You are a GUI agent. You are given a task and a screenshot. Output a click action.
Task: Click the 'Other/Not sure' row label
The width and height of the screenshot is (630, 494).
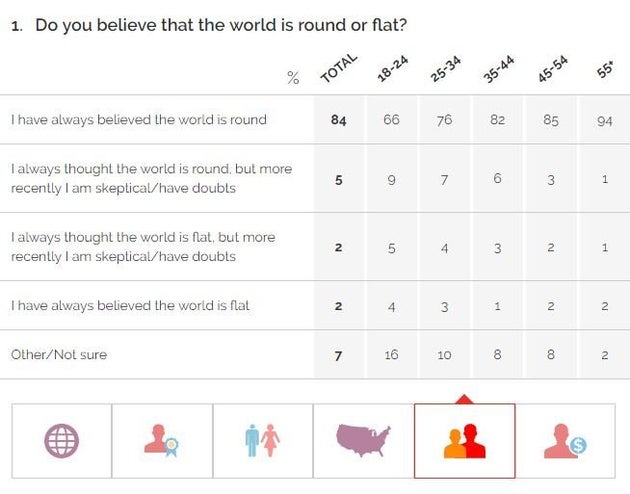click(x=59, y=355)
